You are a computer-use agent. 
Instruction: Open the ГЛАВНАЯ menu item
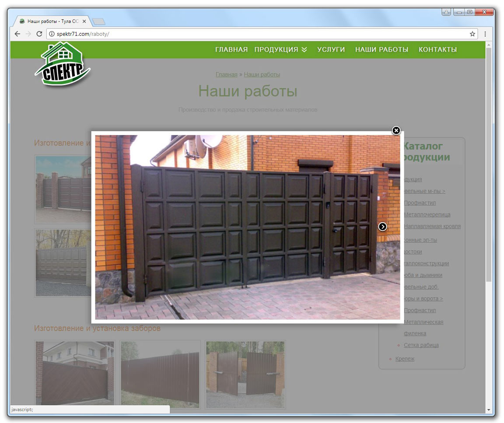231,49
